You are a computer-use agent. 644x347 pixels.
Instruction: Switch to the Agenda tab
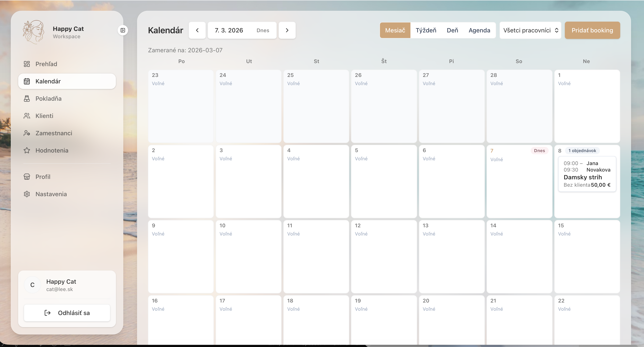(479, 30)
